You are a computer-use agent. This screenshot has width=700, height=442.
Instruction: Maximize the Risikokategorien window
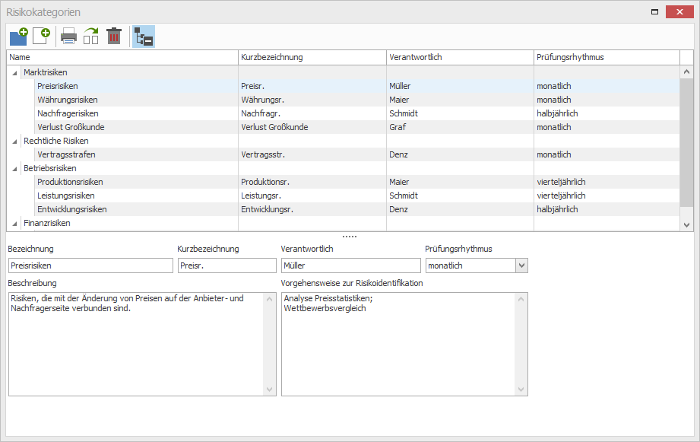(x=654, y=12)
